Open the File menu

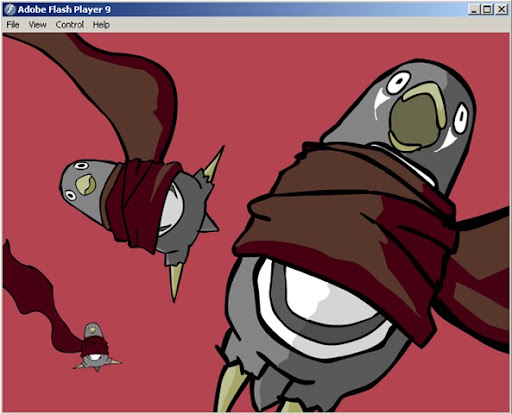coord(13,25)
